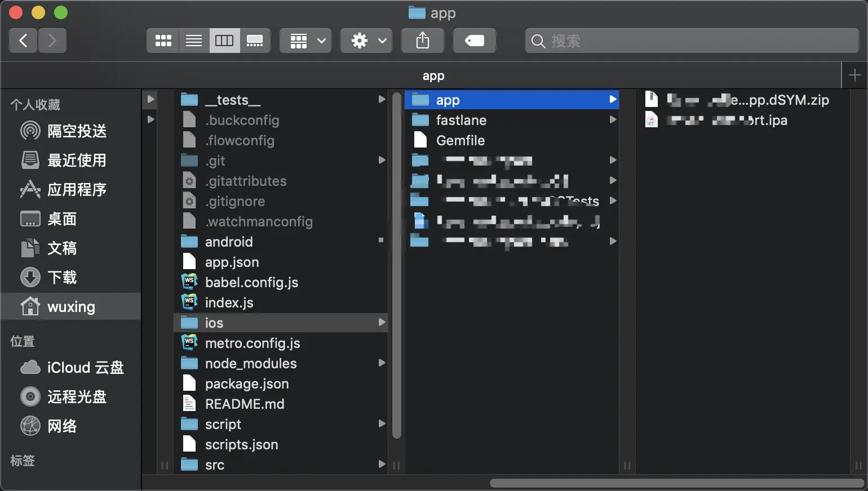The height and width of the screenshot is (491, 868).
Task: Open 隔空投送 (AirDrop) in sidebar
Action: (x=71, y=131)
